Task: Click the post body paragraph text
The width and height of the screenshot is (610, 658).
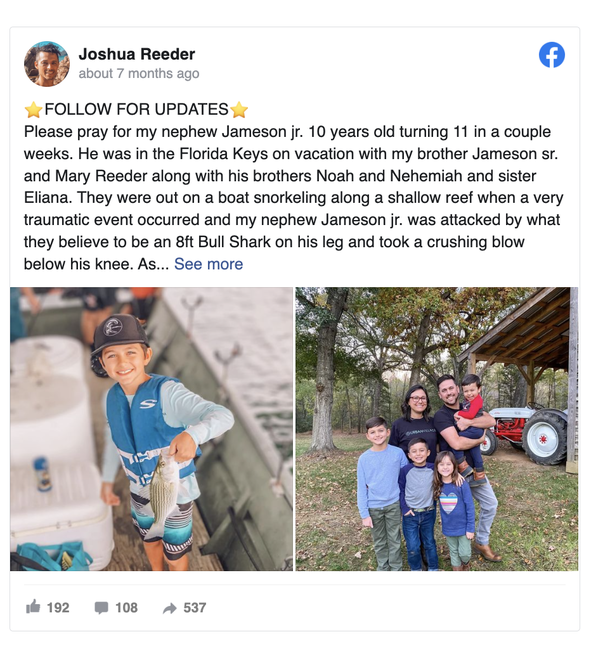Action: coord(294,198)
